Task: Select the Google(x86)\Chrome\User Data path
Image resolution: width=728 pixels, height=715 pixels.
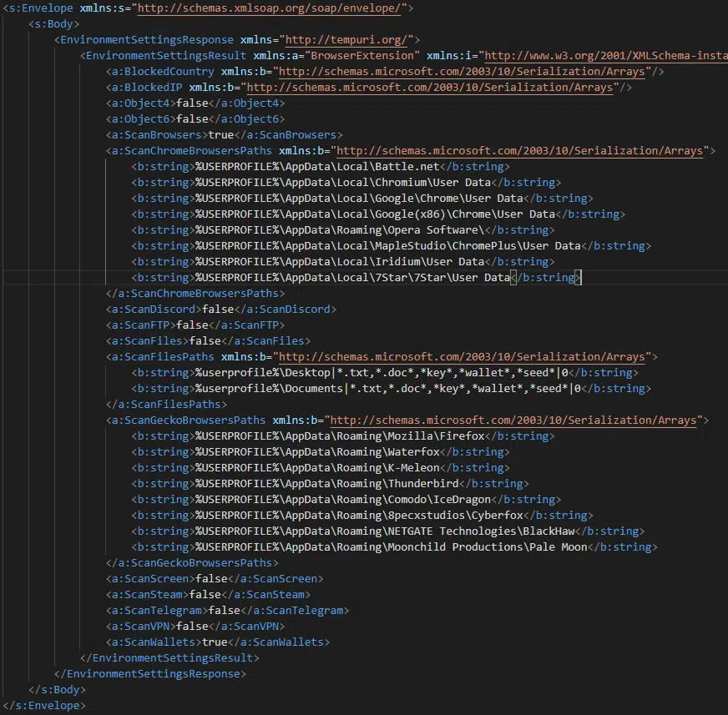Action: tap(375, 214)
